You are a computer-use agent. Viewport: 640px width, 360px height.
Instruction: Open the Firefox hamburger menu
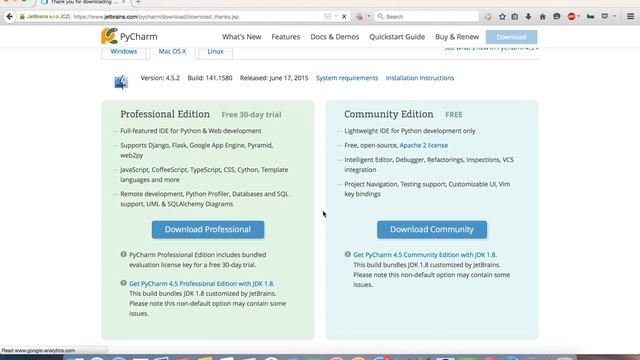(x=631, y=17)
